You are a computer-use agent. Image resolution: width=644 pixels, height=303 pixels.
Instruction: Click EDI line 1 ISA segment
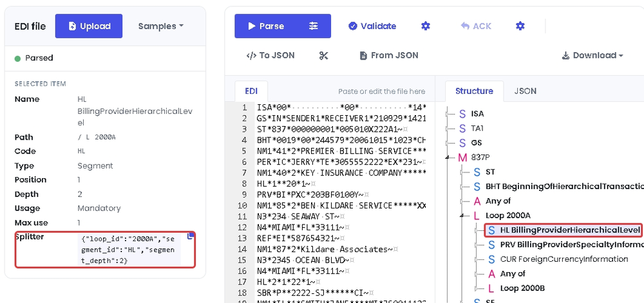click(x=341, y=107)
